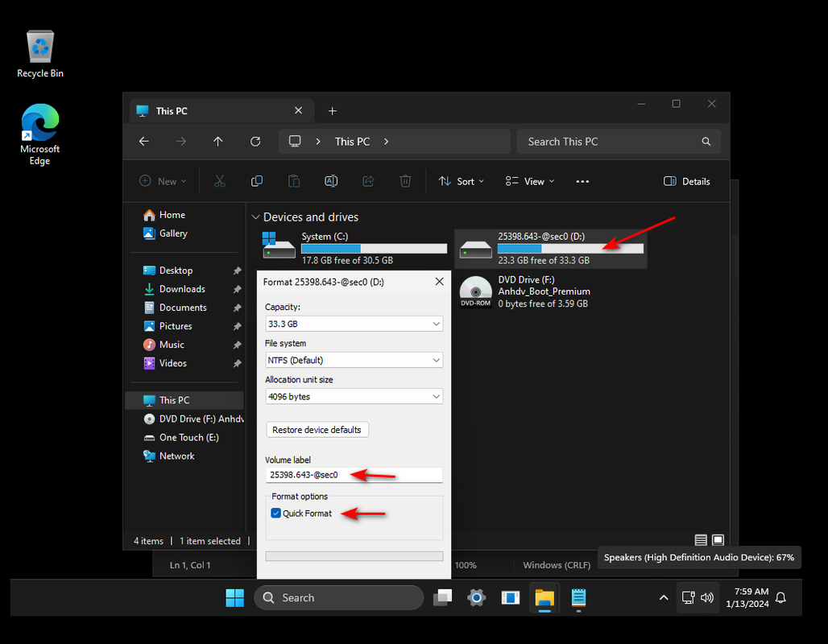The height and width of the screenshot is (644, 828).
Task: Click the Volume label text field
Action: [x=354, y=475]
